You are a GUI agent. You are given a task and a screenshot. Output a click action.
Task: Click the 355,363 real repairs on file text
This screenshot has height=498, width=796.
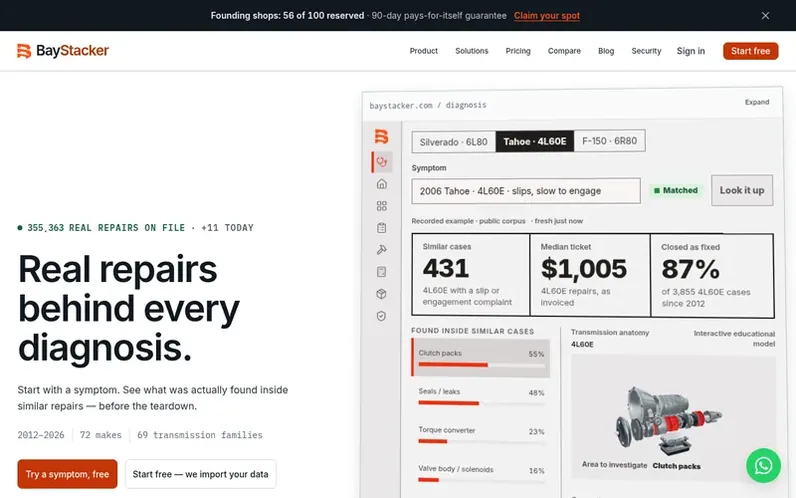tap(106, 228)
